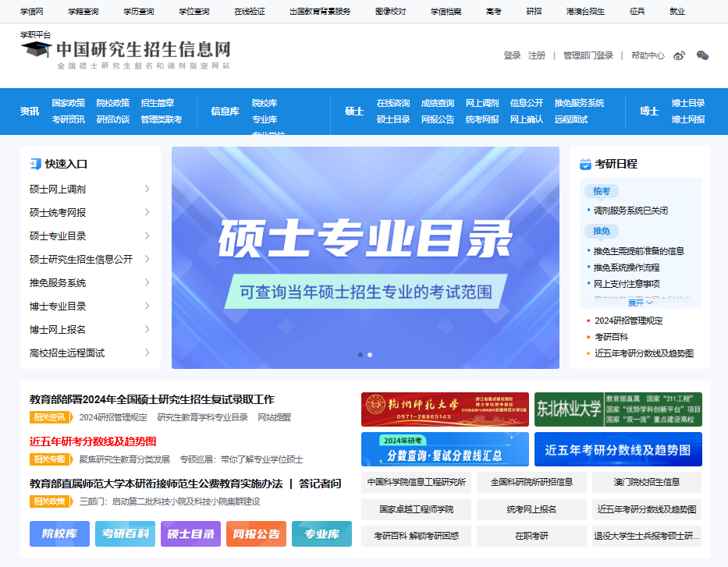Image resolution: width=728 pixels, height=567 pixels.
Task: Open 东北林业大学 banner ad
Action: (618, 409)
